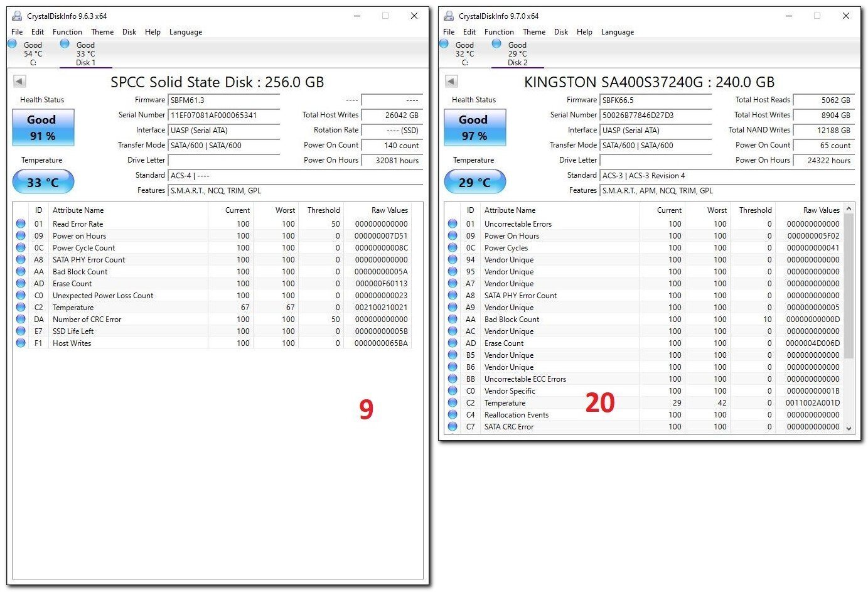Viewport: 868px width, 592px height.
Task: Open Disk menu in left window
Action: click(x=129, y=32)
